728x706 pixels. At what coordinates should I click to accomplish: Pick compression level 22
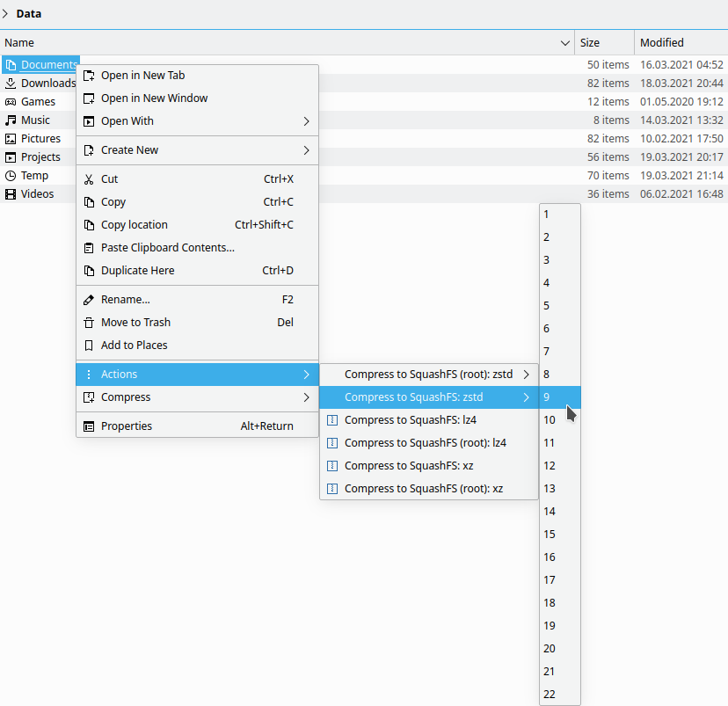[x=560, y=695]
